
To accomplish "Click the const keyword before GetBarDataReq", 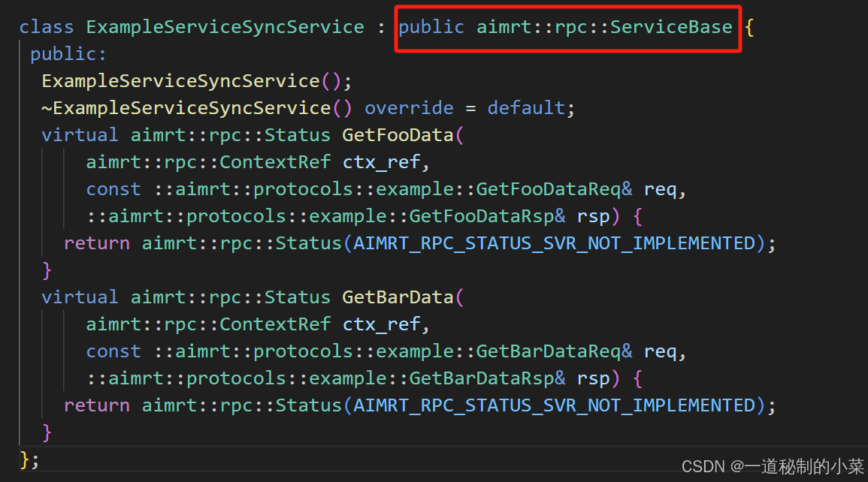I will pos(113,351).
